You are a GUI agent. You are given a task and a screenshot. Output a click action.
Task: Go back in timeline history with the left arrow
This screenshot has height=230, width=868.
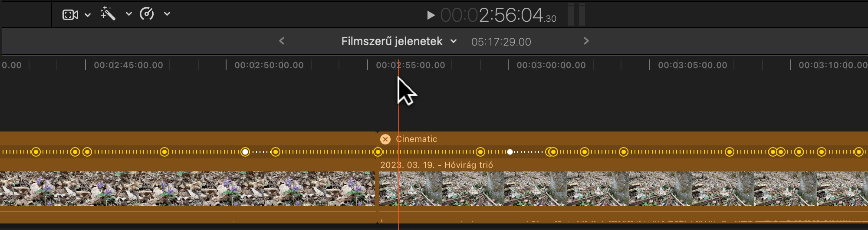coord(282,41)
